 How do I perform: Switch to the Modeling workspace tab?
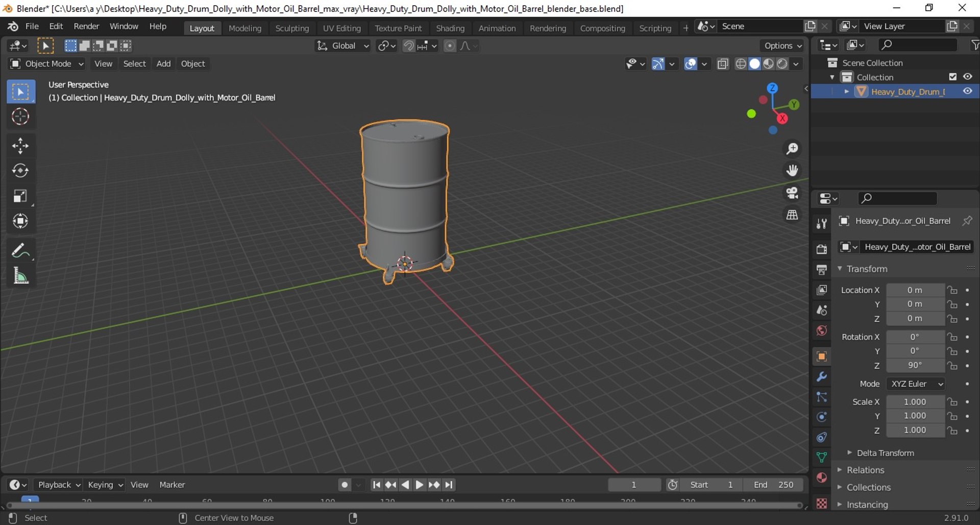click(x=245, y=28)
